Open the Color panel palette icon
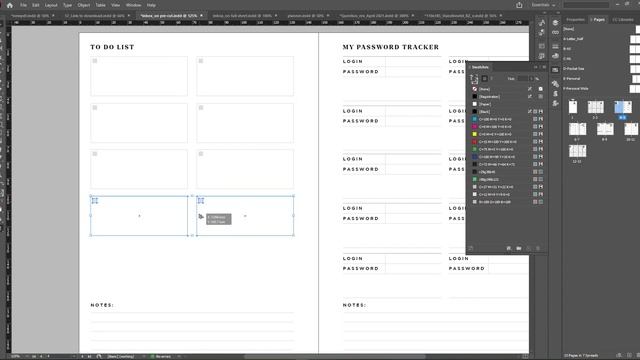This screenshot has height=360, width=640. [x=555, y=56]
